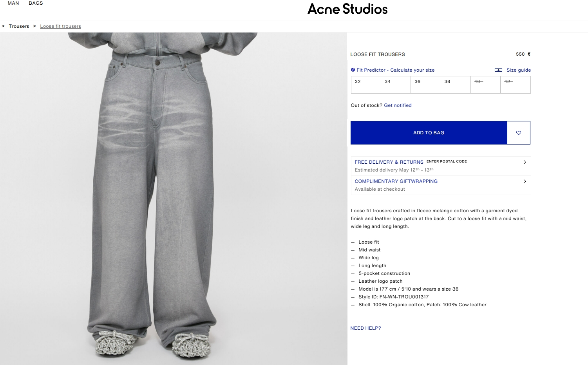Click the Fit Predictor circle icon
Viewport: 588px width, 365px height.
[x=353, y=70]
